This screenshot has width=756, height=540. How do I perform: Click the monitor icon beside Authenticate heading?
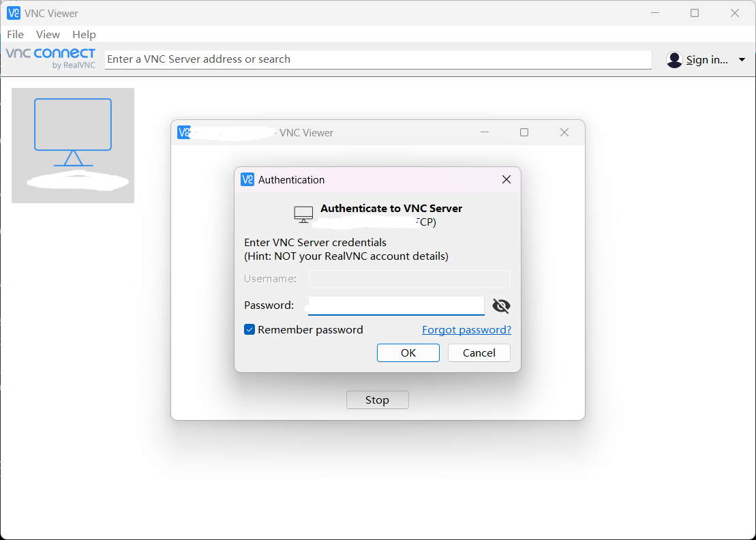(x=303, y=214)
